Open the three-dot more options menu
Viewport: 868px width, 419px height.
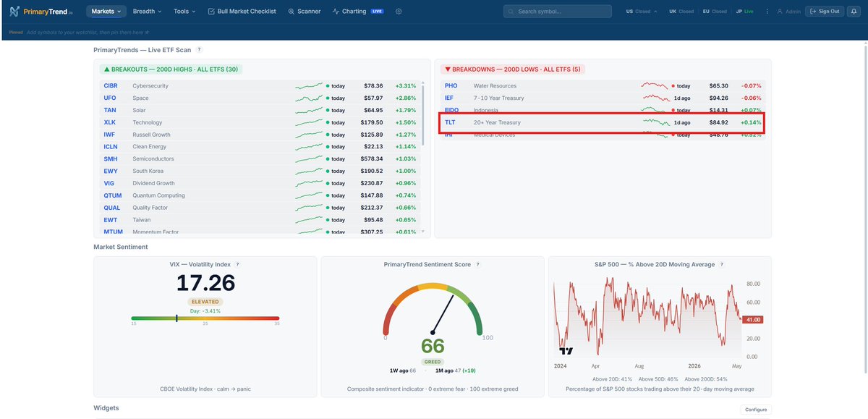click(767, 12)
